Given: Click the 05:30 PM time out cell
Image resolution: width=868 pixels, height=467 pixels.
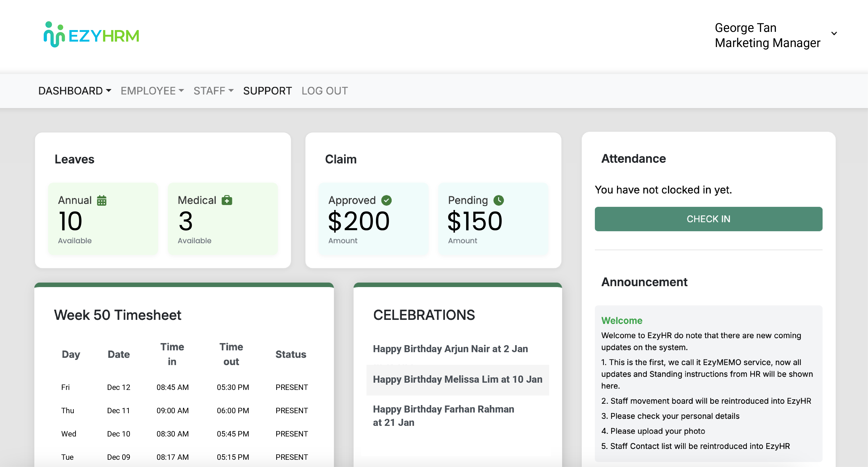Looking at the screenshot, I should 233,387.
